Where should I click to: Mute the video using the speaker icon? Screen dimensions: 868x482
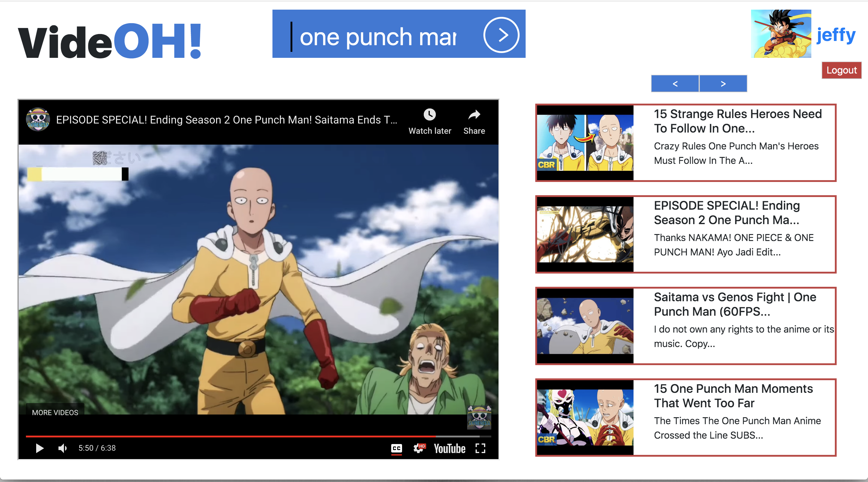point(63,448)
